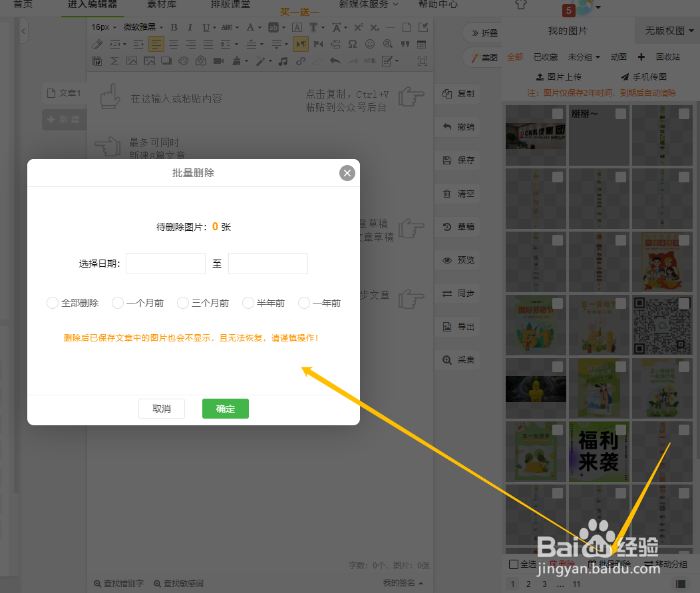Expand the 未分组 group dropdown

[x=583, y=57]
